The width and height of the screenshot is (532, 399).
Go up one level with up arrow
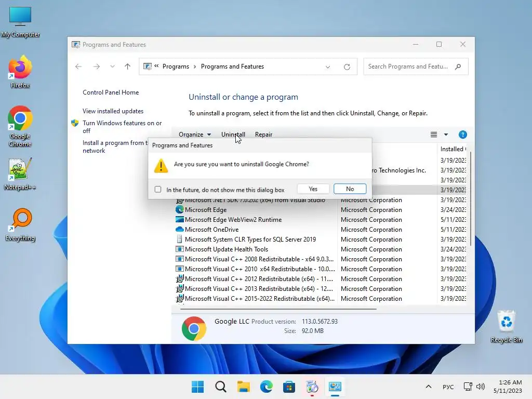(128, 66)
